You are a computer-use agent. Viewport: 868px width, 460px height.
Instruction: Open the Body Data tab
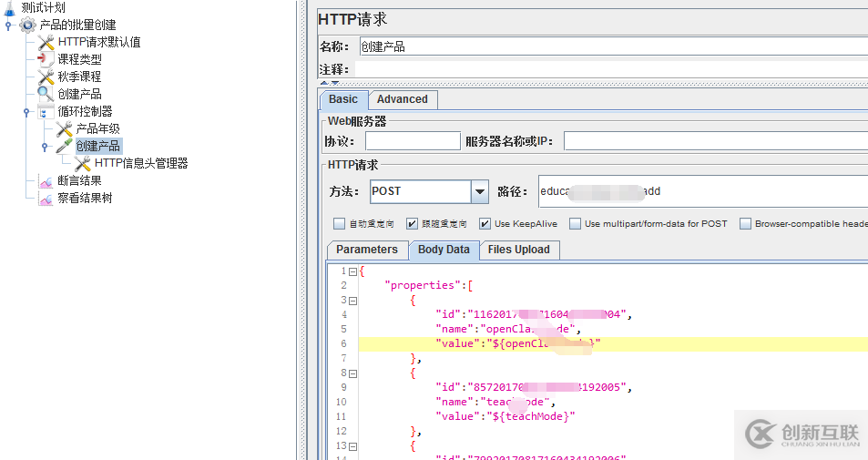(x=444, y=250)
